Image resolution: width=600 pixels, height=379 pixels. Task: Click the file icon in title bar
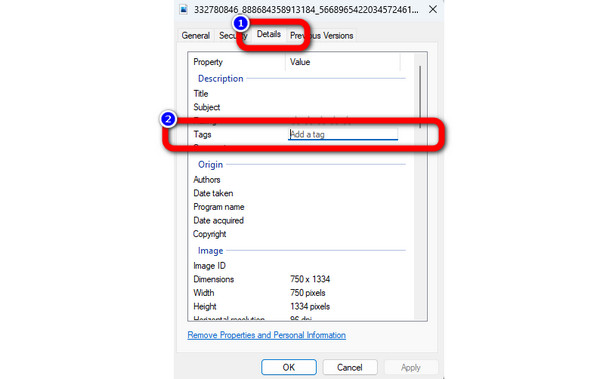coord(184,9)
